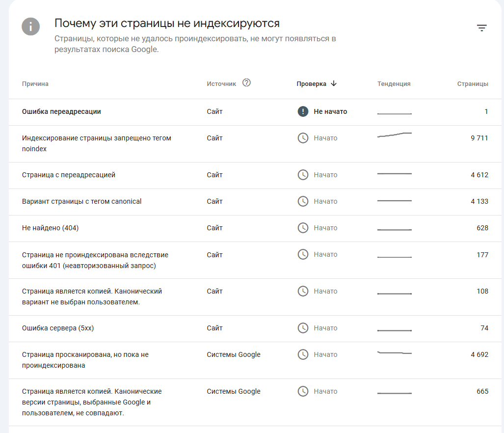This screenshot has height=433, width=504.
Task: Open Страница с переадресацией reason
Action: click(69, 175)
